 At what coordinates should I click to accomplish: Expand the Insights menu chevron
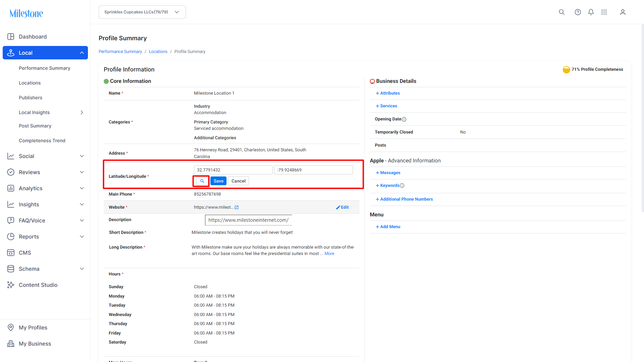pyautogui.click(x=82, y=204)
